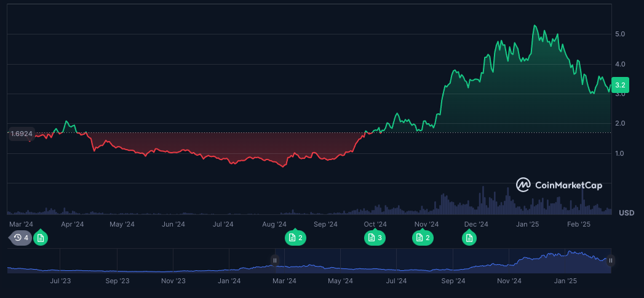The height and width of the screenshot is (298, 644).
Task: Open the Oct '24 news marker with 3 articles
Action: (375, 238)
